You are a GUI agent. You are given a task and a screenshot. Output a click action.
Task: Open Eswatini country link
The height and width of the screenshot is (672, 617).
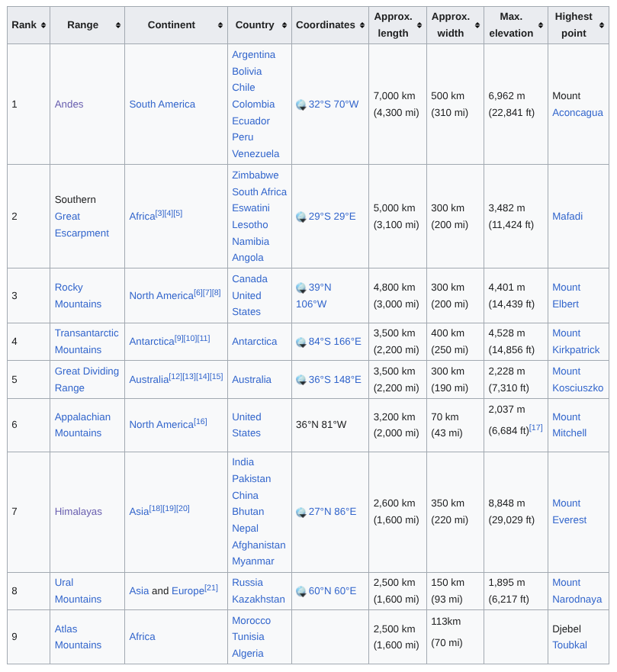(251, 208)
